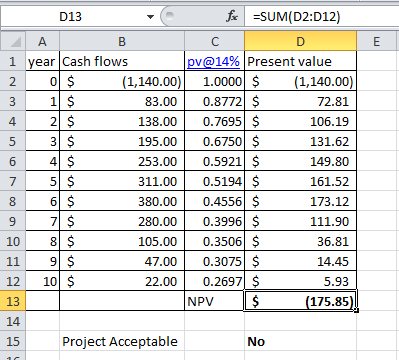Select cash flow cell 253.00
The width and height of the screenshot is (399, 360).
(122, 161)
